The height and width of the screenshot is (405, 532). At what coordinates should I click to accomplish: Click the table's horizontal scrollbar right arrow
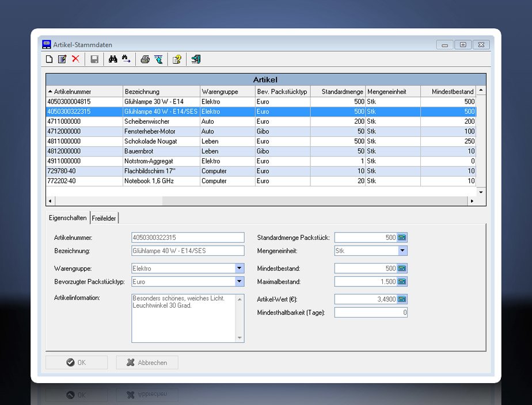tap(472, 201)
